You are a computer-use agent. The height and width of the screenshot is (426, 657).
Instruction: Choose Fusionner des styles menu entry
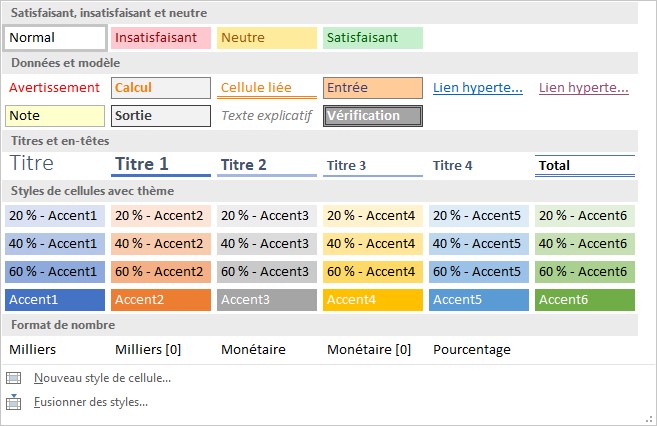(x=91, y=402)
